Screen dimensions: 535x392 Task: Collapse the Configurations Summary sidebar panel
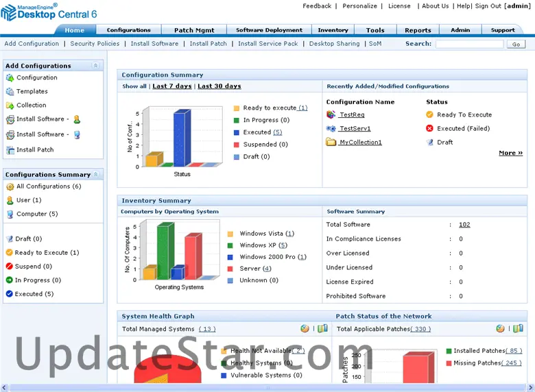click(96, 174)
